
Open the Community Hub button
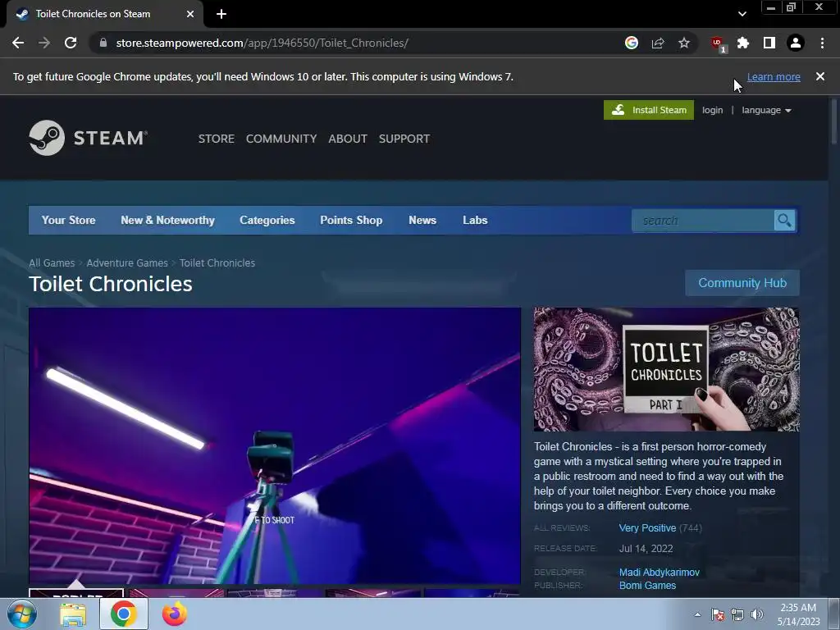click(x=742, y=283)
